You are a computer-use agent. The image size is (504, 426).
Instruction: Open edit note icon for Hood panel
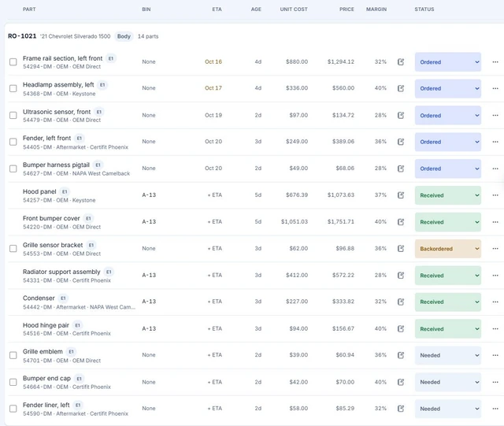(x=401, y=194)
